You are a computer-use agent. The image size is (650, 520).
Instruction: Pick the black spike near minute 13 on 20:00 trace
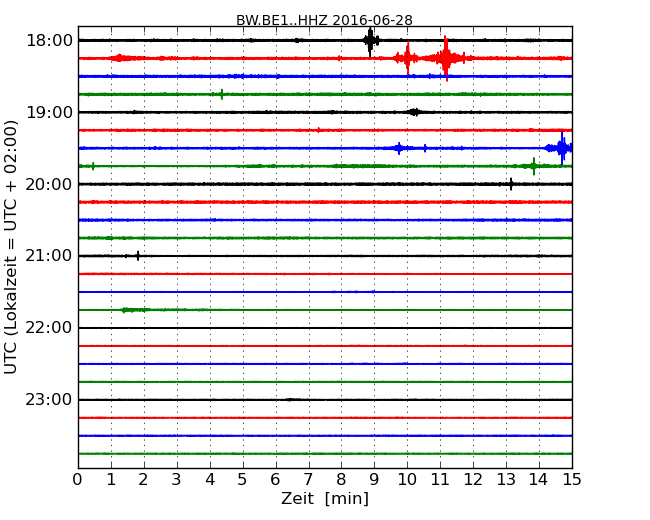[511, 184]
